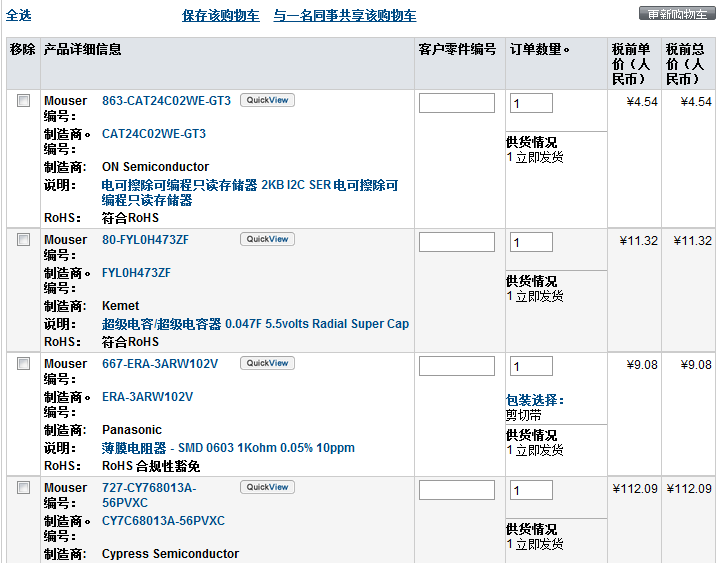This screenshot has height=563, width=717.
Task: Click quantity field for ERA-3ARW102V
Action: (531, 366)
